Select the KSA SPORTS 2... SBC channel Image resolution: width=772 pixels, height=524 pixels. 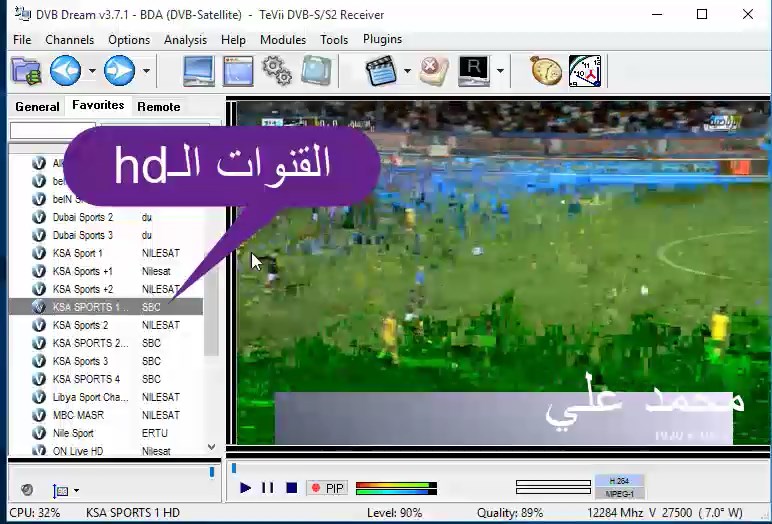[106, 343]
